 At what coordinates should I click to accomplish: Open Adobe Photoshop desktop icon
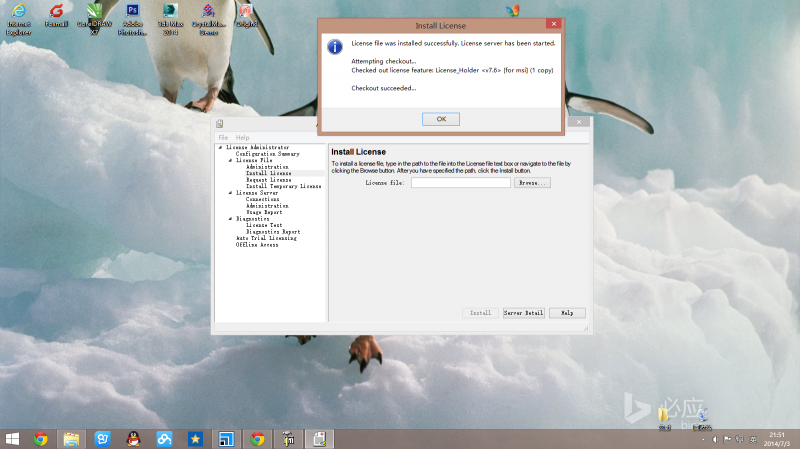pos(132,19)
